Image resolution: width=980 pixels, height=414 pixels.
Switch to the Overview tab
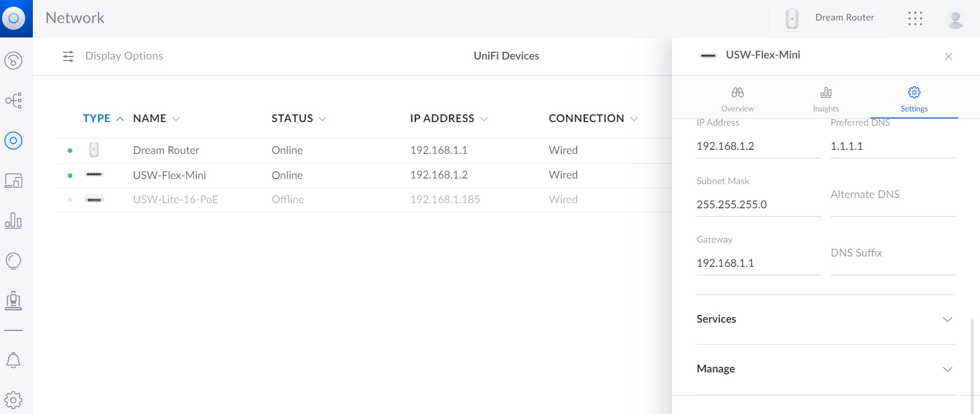[738, 99]
